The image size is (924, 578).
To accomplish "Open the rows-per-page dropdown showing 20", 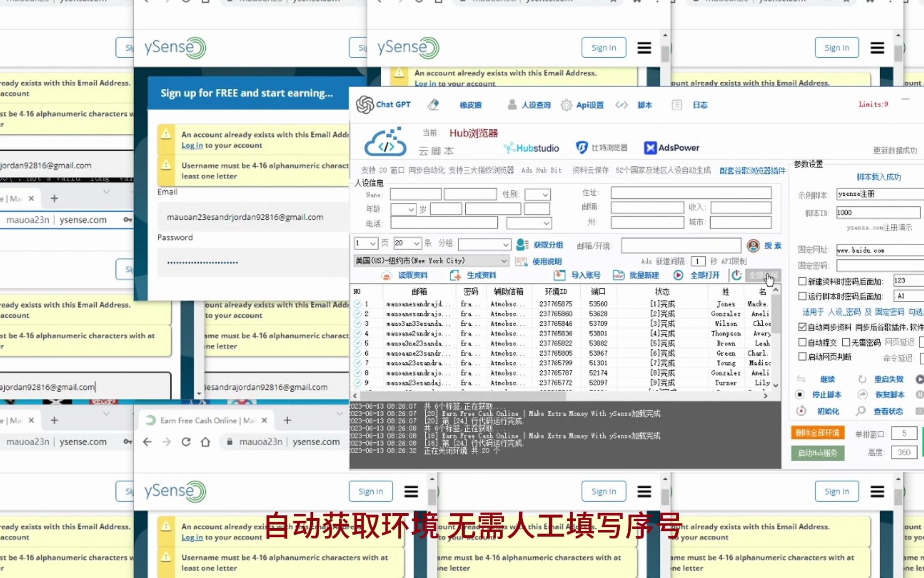I will pyautogui.click(x=407, y=244).
